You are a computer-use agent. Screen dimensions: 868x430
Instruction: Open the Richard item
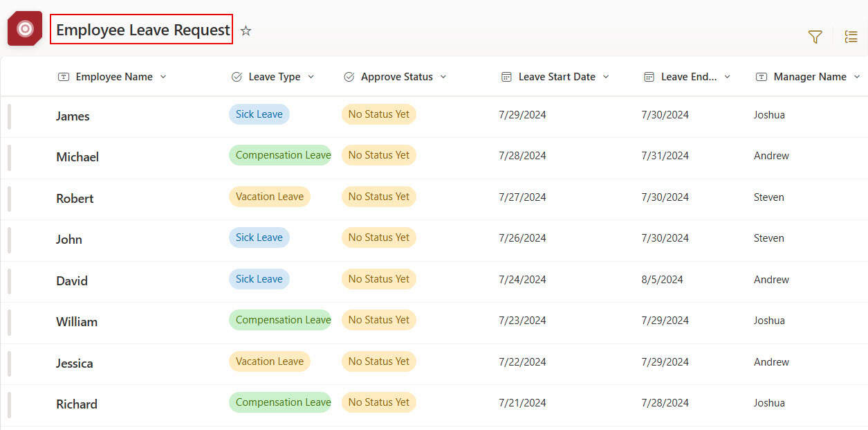coord(77,404)
